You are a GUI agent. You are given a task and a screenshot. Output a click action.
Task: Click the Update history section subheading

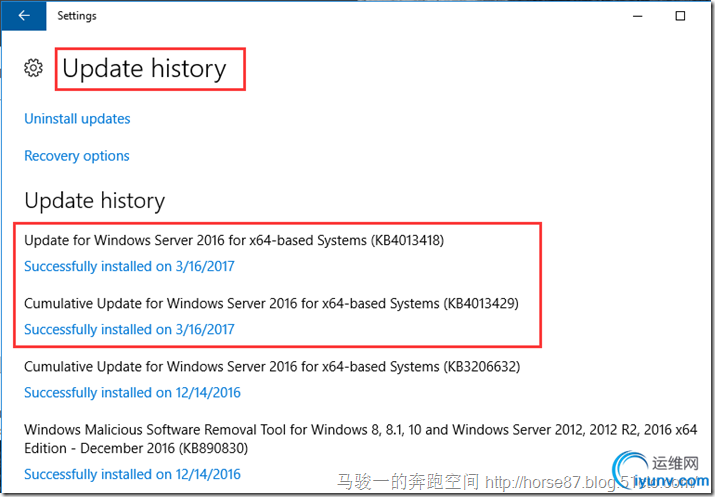point(94,201)
